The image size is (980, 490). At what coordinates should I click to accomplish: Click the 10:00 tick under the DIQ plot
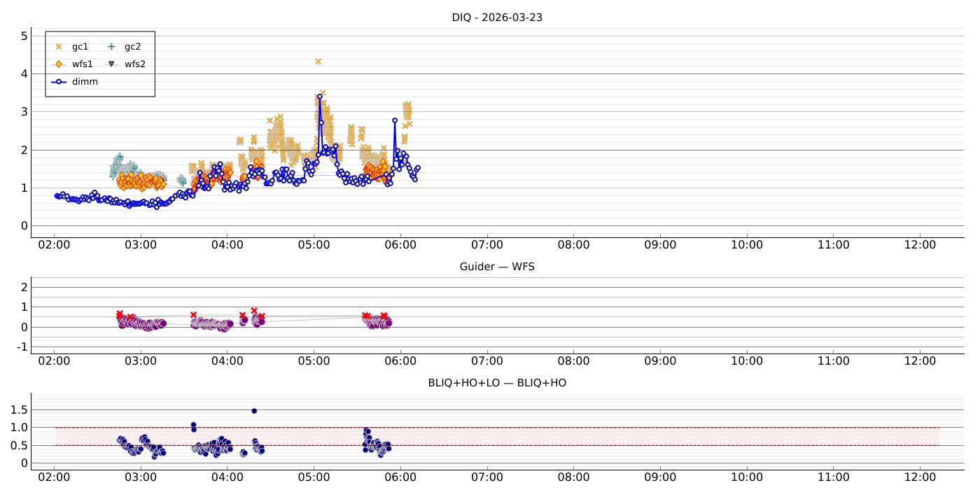747,245
